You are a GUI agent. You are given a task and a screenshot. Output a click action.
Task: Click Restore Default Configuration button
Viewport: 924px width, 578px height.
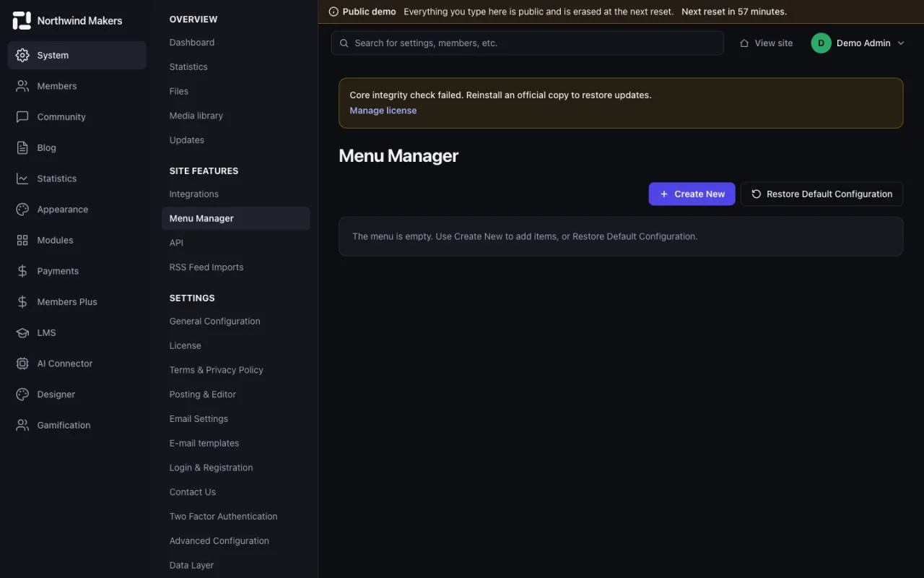pyautogui.click(x=821, y=194)
